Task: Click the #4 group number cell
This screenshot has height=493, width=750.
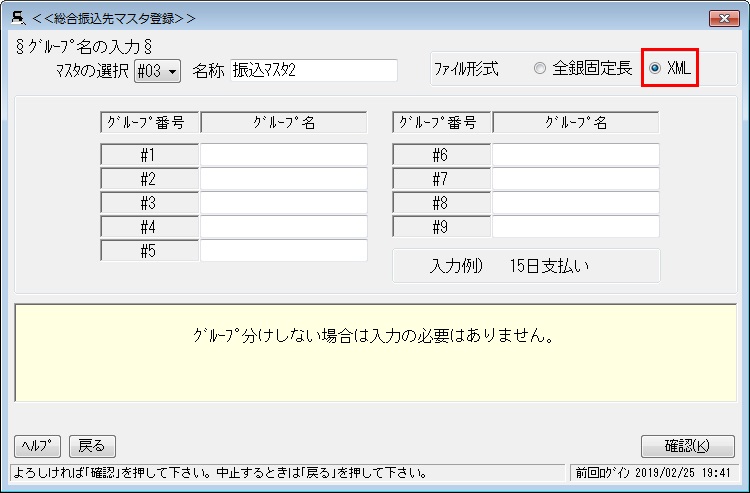Action: [149, 226]
